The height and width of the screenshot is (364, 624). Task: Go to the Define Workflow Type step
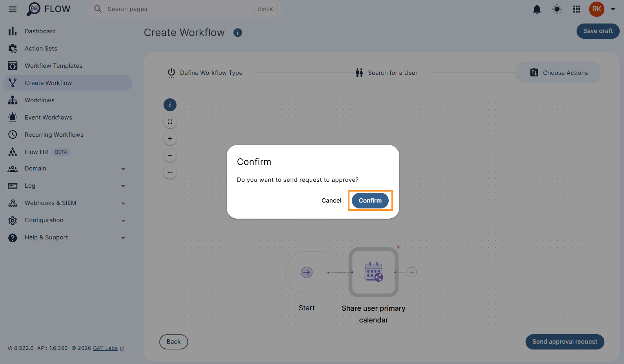coord(205,73)
